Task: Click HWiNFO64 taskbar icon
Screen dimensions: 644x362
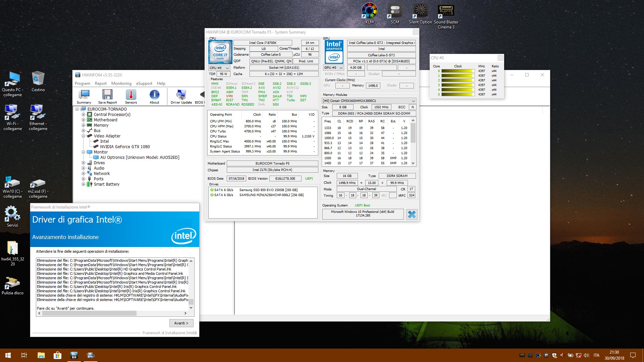Action: point(74,355)
